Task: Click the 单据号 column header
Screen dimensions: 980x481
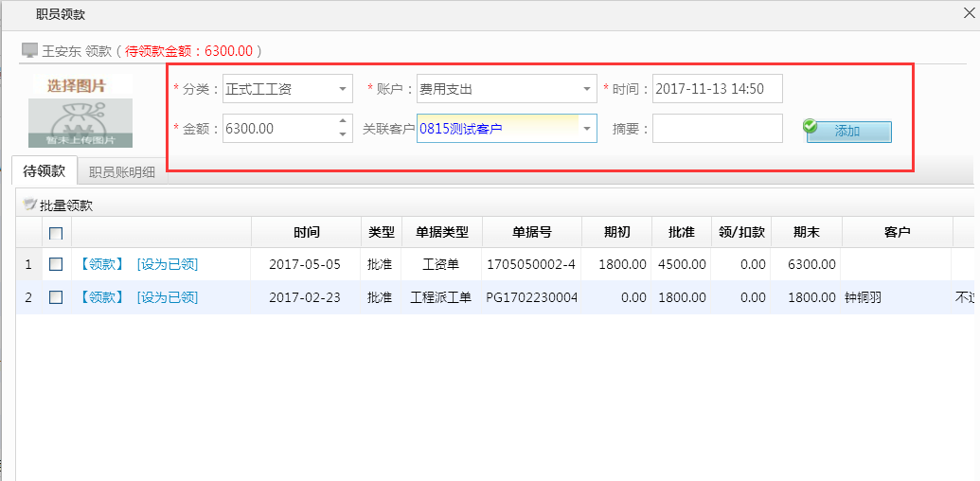Action: (x=531, y=232)
